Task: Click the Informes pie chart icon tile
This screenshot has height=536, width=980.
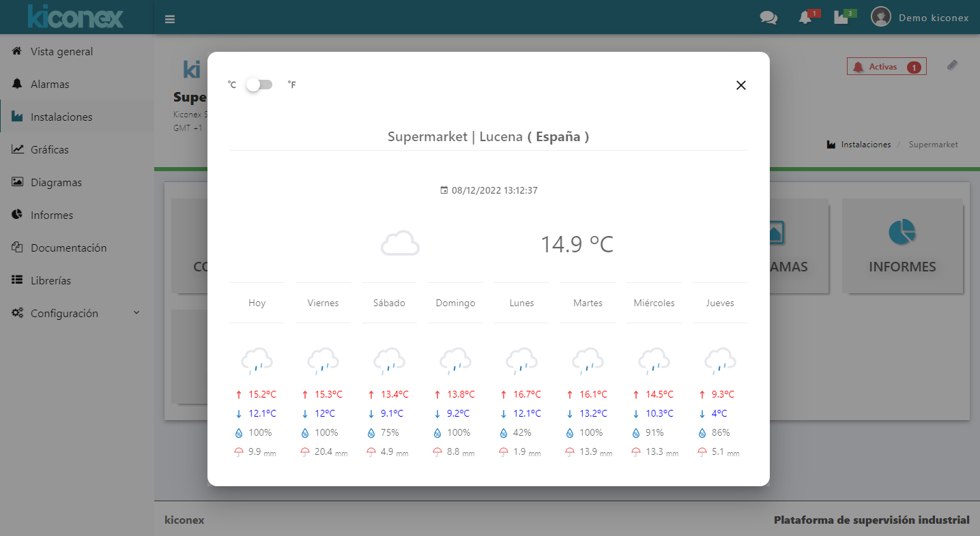Action: [902, 232]
